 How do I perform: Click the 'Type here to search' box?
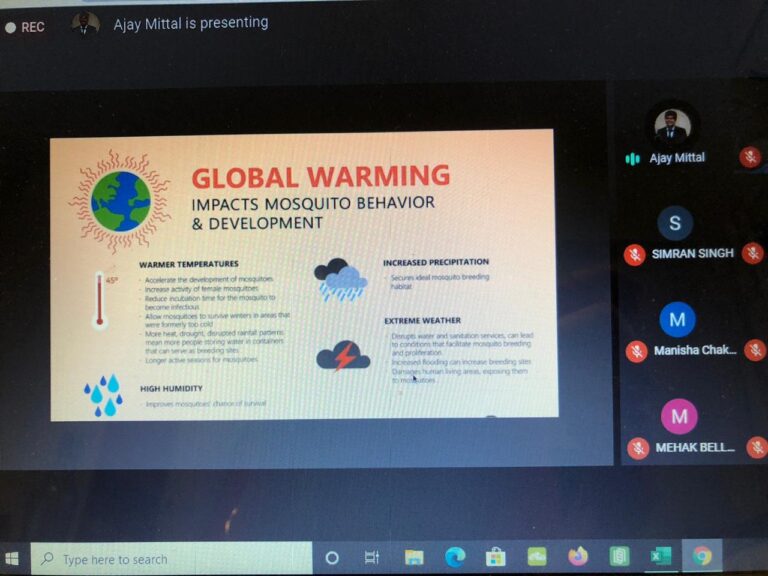coord(170,559)
